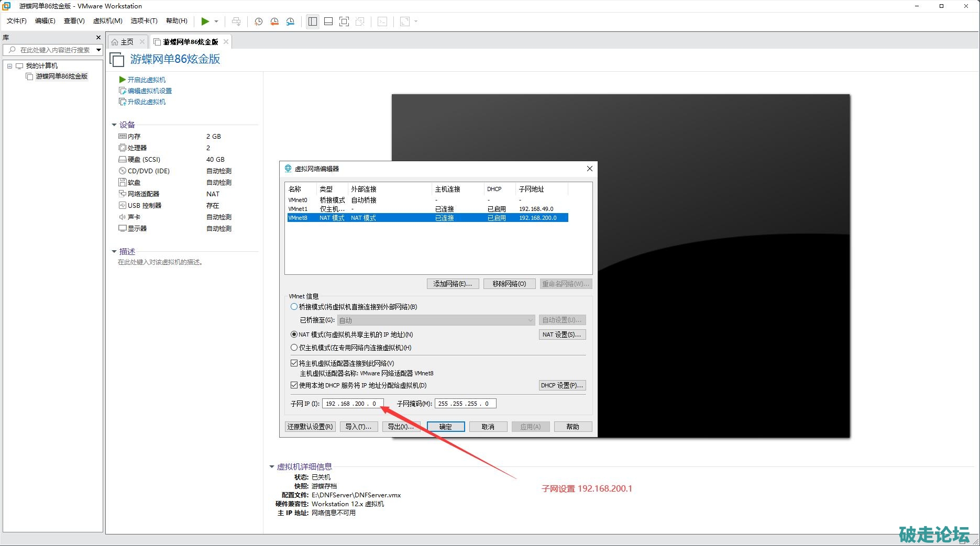Viewport: 980px width, 546px height.
Task: Select 桥接模式 bridged mode radio button
Action: (x=294, y=307)
